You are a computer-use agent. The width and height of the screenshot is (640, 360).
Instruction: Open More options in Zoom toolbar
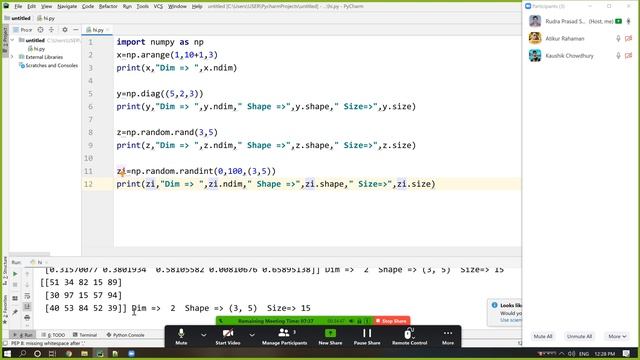[x=448, y=336]
